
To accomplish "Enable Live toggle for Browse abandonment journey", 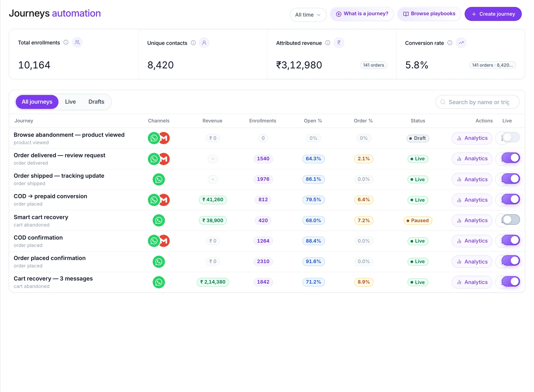I will pos(511,137).
